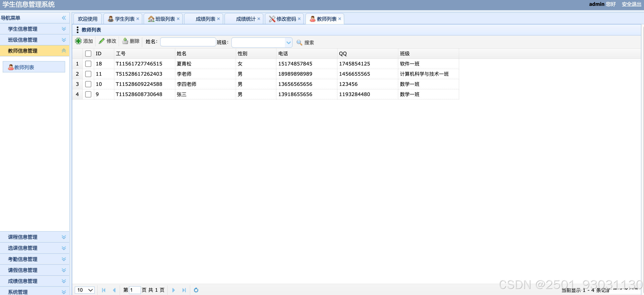
Task: Close the 班级列表 tab
Action: click(178, 19)
